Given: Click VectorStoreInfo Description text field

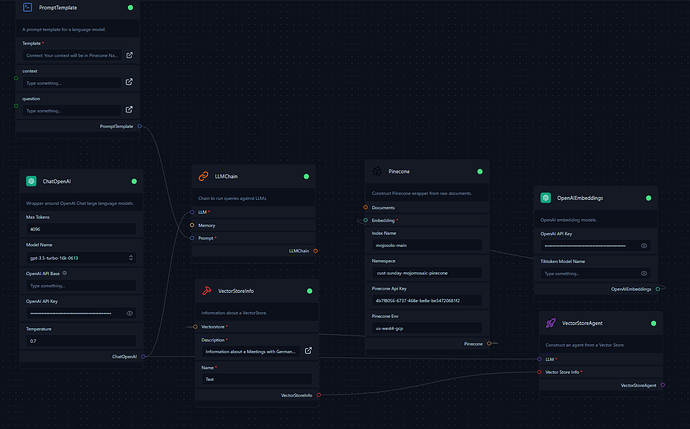Looking at the screenshot, I should pos(251,351).
